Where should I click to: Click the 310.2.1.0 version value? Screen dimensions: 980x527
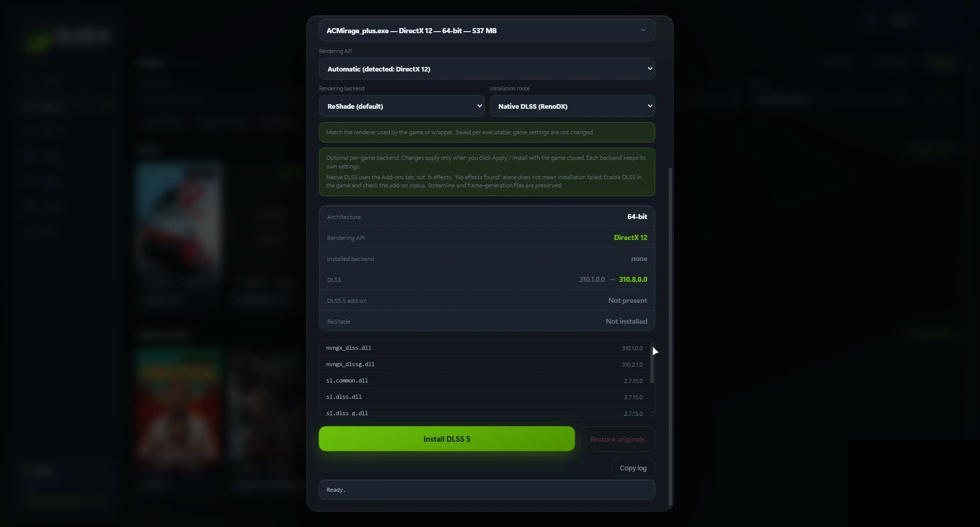632,365
